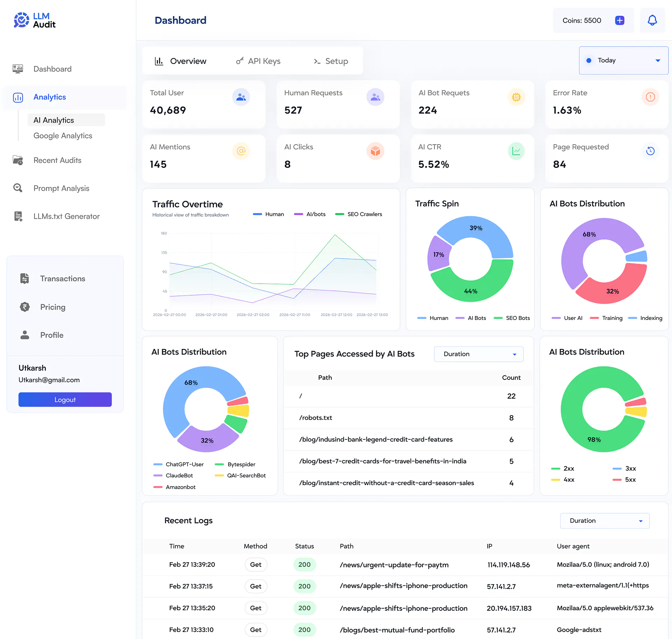Click Utkarsh@gmail.com email text
Image resolution: width=672 pixels, height=639 pixels.
click(x=49, y=380)
